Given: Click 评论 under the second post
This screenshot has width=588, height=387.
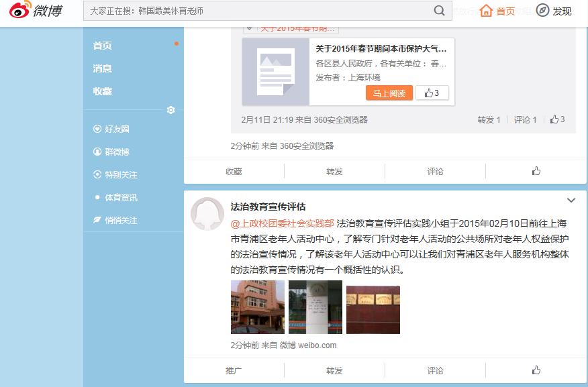Looking at the screenshot, I should point(435,370).
